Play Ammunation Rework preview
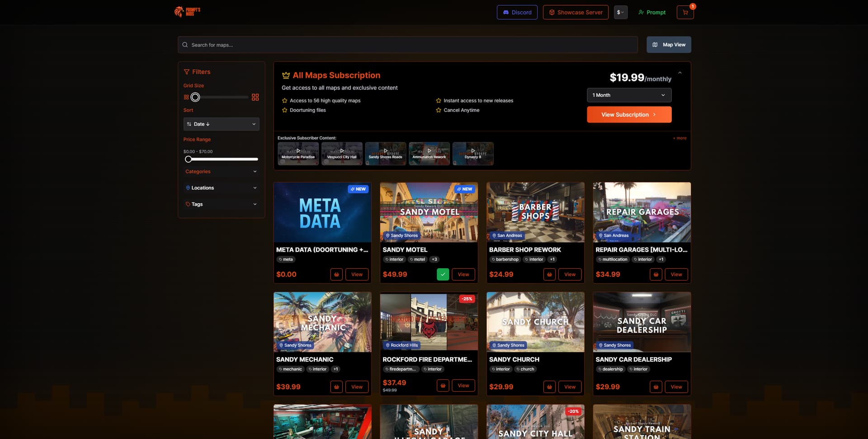This screenshot has width=868, height=439. [429, 154]
